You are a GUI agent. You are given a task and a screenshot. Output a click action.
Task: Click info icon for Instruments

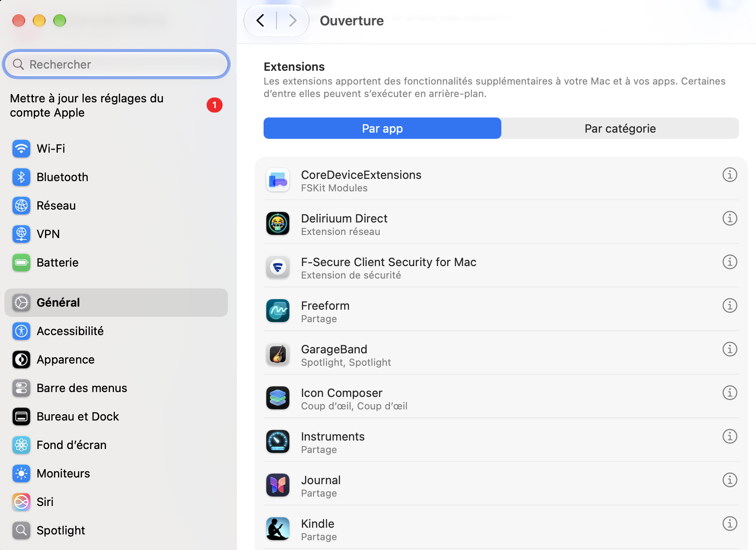point(729,437)
